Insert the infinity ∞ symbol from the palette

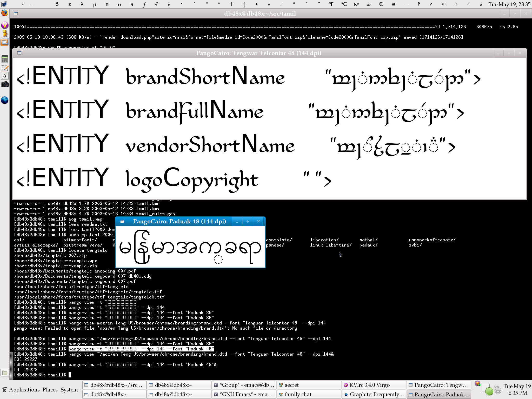[369, 4]
